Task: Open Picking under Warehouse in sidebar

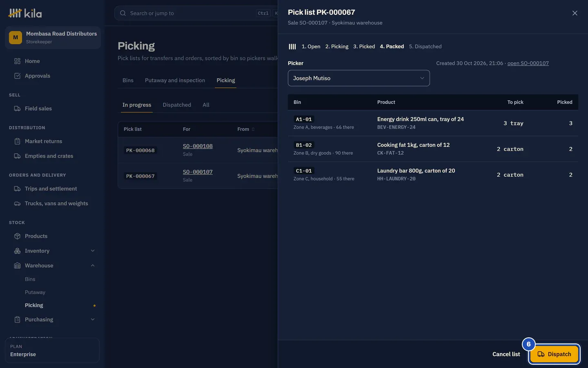Action: pyautogui.click(x=34, y=305)
